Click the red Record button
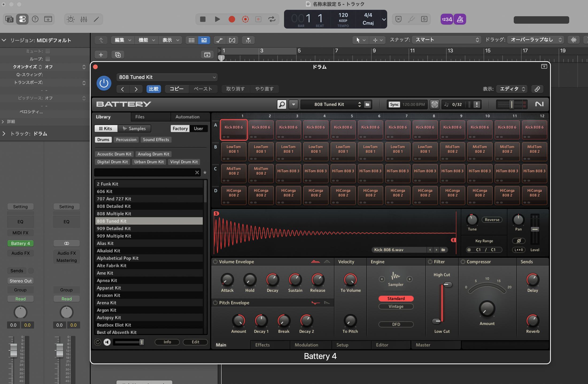The image size is (588, 384). click(232, 19)
